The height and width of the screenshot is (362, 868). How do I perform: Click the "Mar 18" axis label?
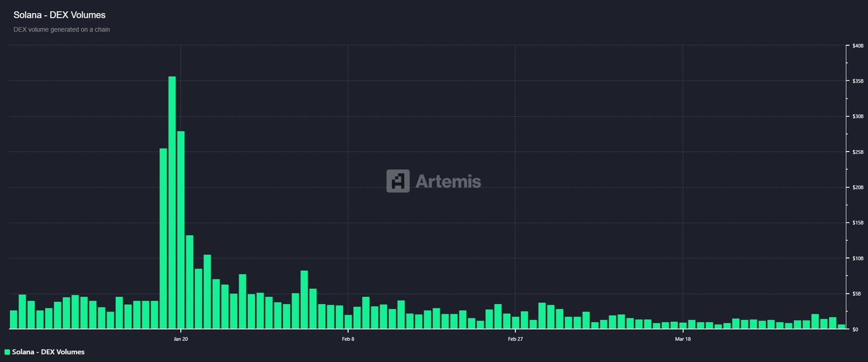[x=683, y=339]
